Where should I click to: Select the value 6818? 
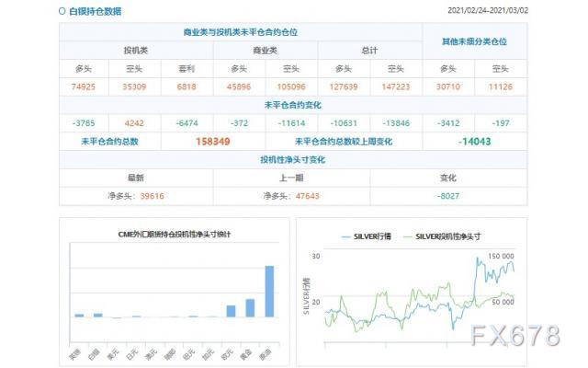(187, 86)
